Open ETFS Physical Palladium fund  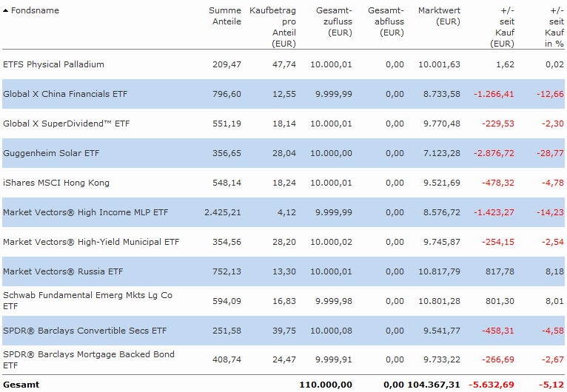[x=53, y=64]
